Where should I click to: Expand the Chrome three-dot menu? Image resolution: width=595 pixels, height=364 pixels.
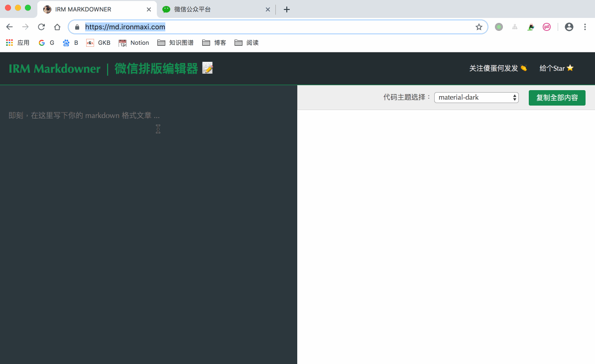(x=585, y=27)
